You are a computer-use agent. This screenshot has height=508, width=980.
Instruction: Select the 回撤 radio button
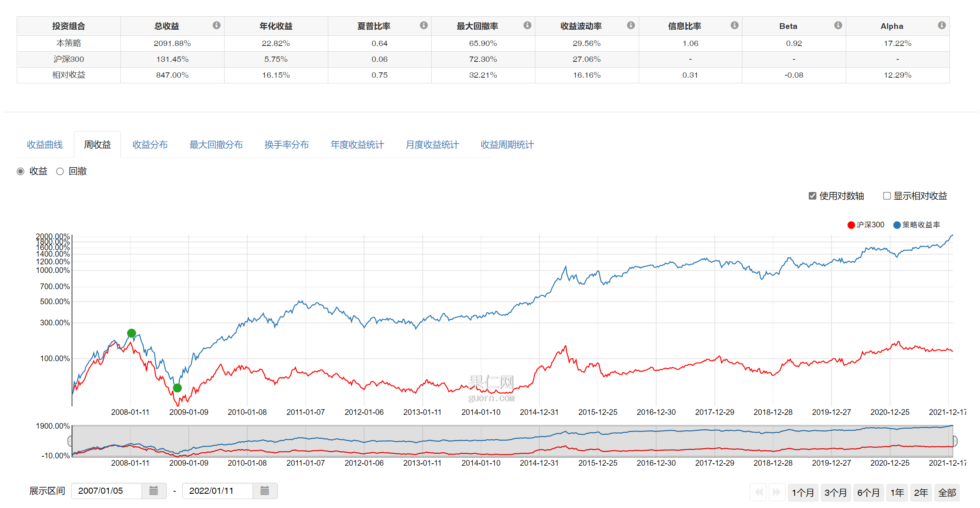[x=60, y=171]
